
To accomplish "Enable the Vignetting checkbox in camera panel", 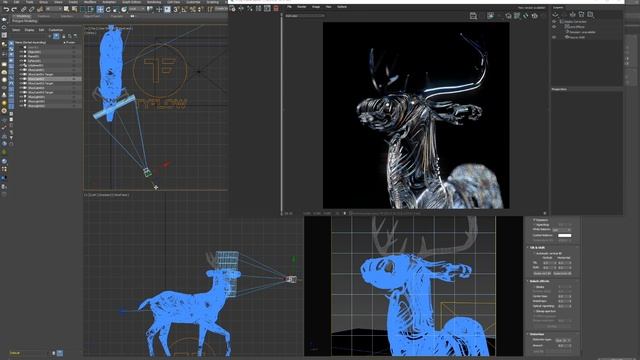I will pos(534,225).
